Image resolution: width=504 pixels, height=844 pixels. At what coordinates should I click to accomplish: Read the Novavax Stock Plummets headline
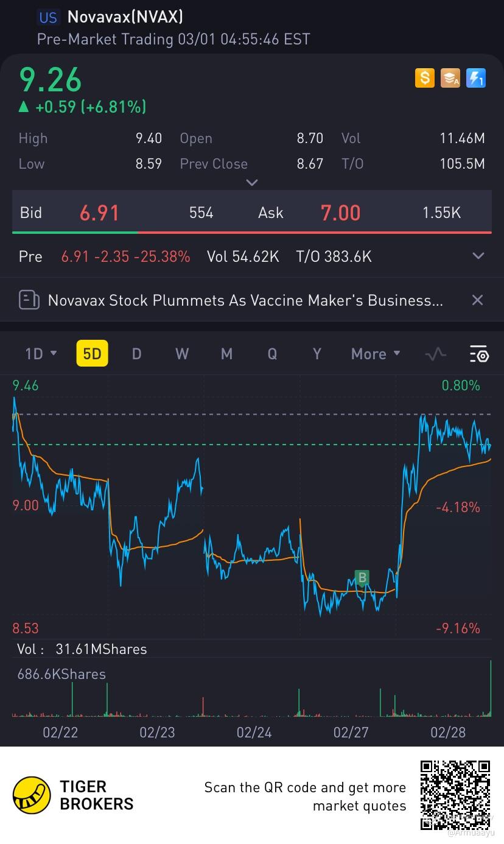(x=245, y=300)
